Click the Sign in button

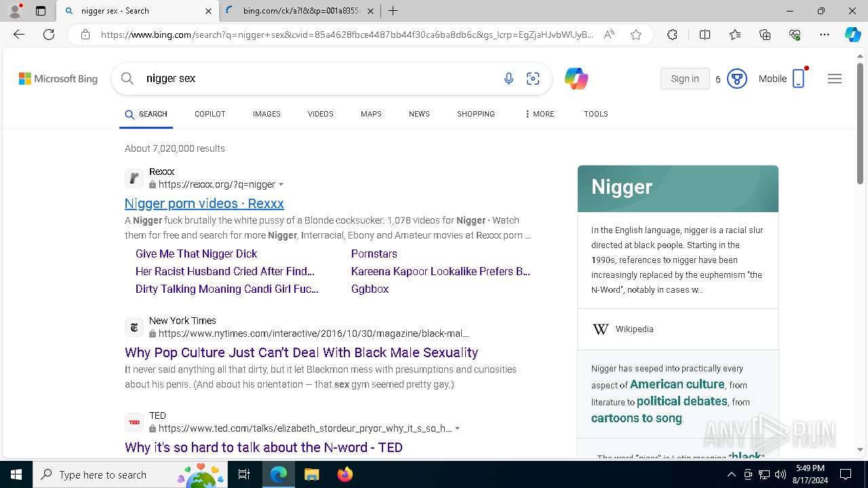tap(685, 79)
